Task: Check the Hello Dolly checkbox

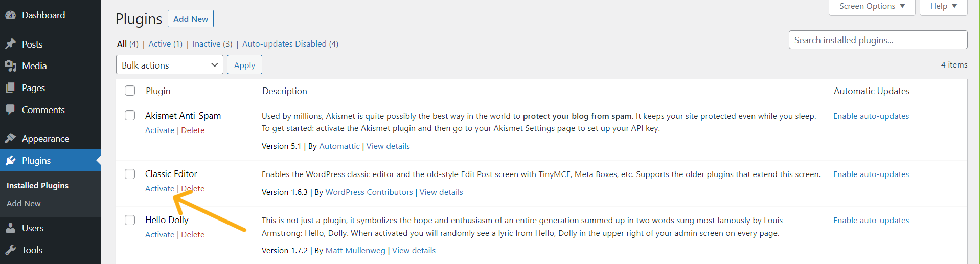Action: pyautogui.click(x=130, y=220)
